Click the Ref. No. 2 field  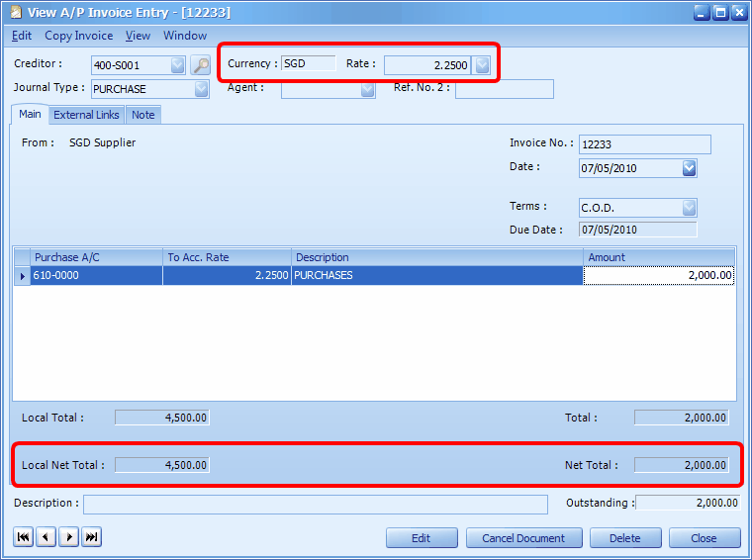pyautogui.click(x=504, y=89)
